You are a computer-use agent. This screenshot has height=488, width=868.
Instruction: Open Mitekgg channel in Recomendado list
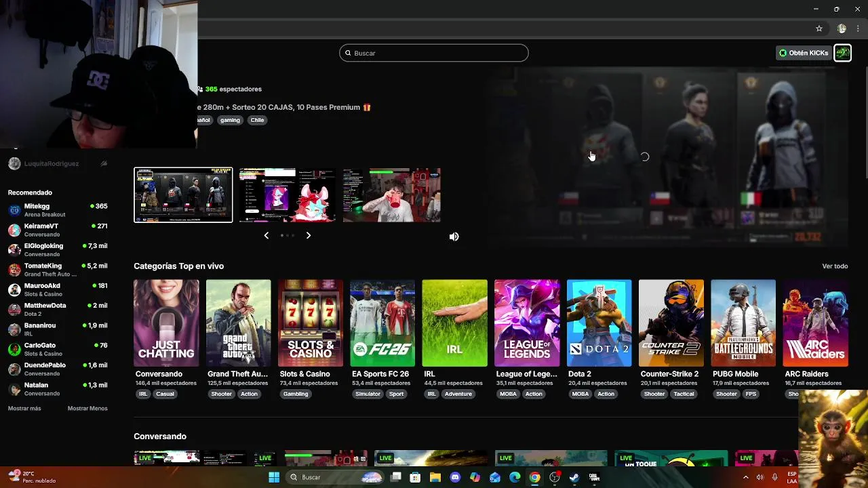coord(58,210)
